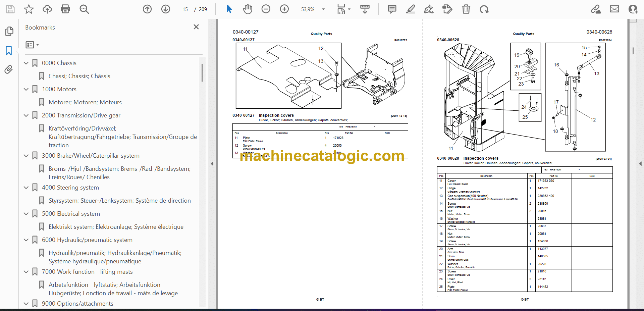
Task: Collapse the 0000 Chassis bookmark
Action: tap(26, 63)
